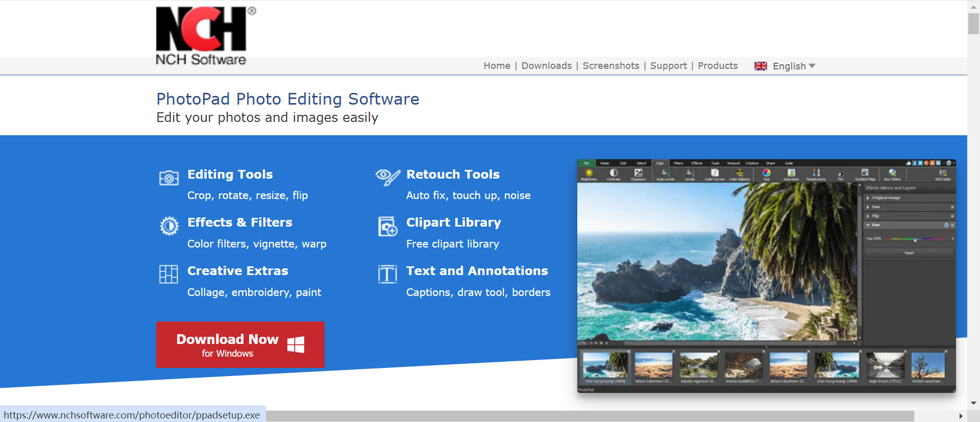Viewport: 980px width, 422px height.
Task: Click the Clipart Library icon
Action: point(388,226)
